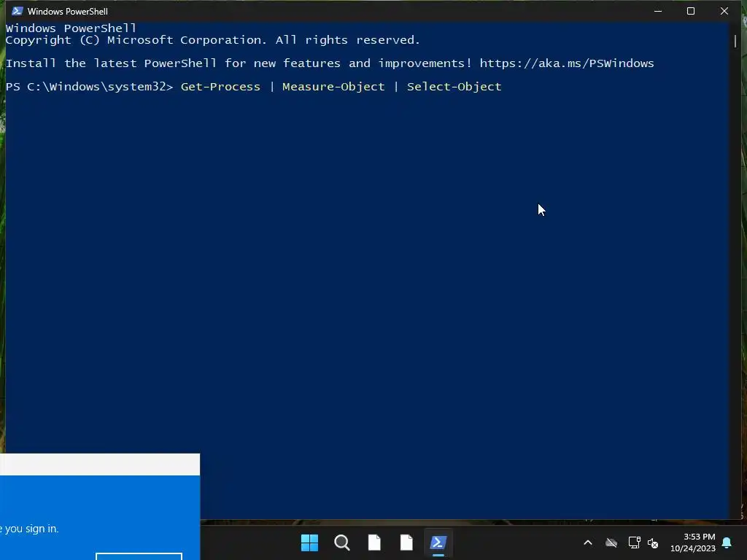Click the PowerShell icon in the title bar
747x560 pixels.
point(18,11)
